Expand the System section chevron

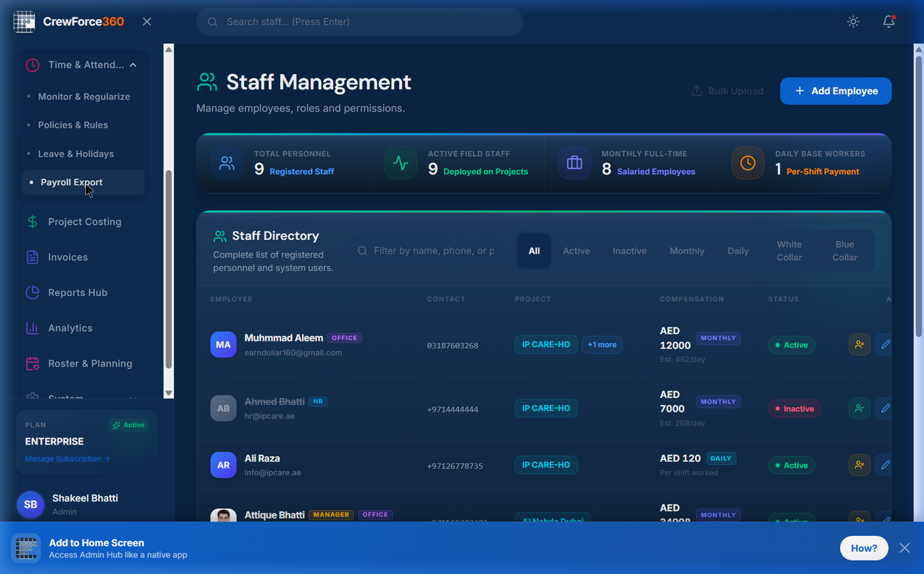[133, 397]
